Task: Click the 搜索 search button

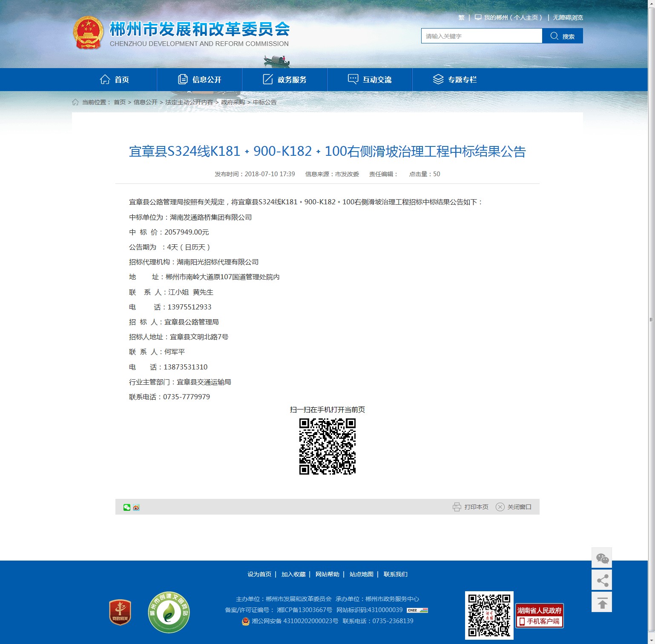Action: (x=562, y=36)
